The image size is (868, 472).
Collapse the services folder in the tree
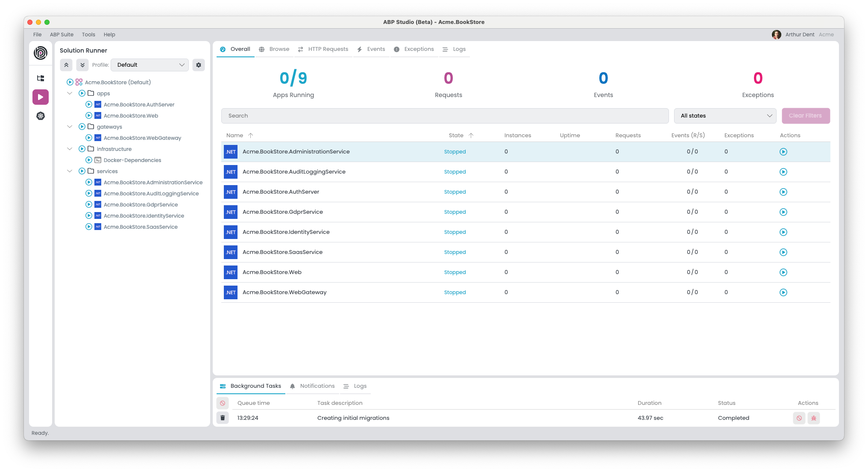(70, 171)
